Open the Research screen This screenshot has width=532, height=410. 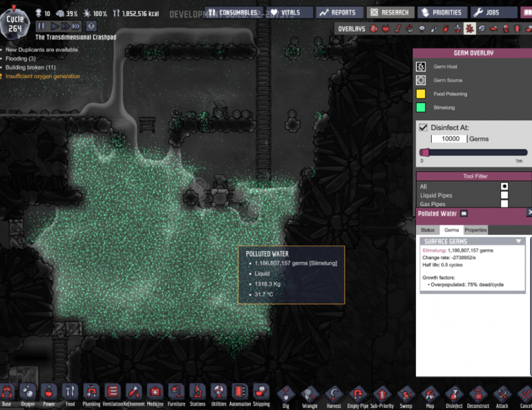[x=390, y=12]
